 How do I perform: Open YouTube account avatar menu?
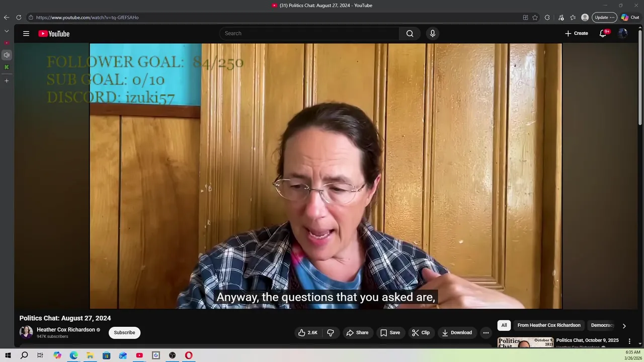point(623,33)
